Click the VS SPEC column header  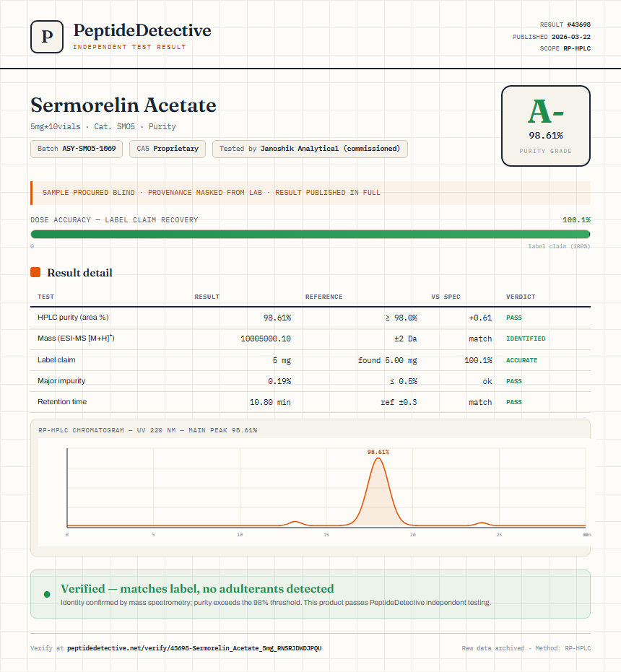click(x=446, y=297)
